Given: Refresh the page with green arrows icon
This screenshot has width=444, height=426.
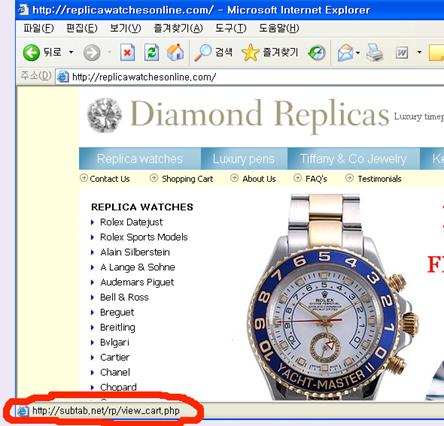Looking at the screenshot, I should tap(151, 53).
